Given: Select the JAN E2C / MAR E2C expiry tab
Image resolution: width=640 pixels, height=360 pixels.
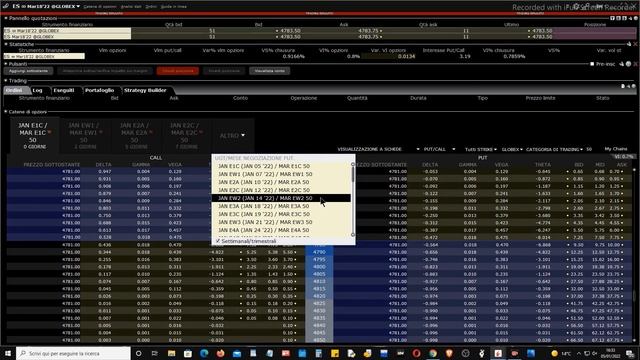Looking at the screenshot, I should 186,135.
